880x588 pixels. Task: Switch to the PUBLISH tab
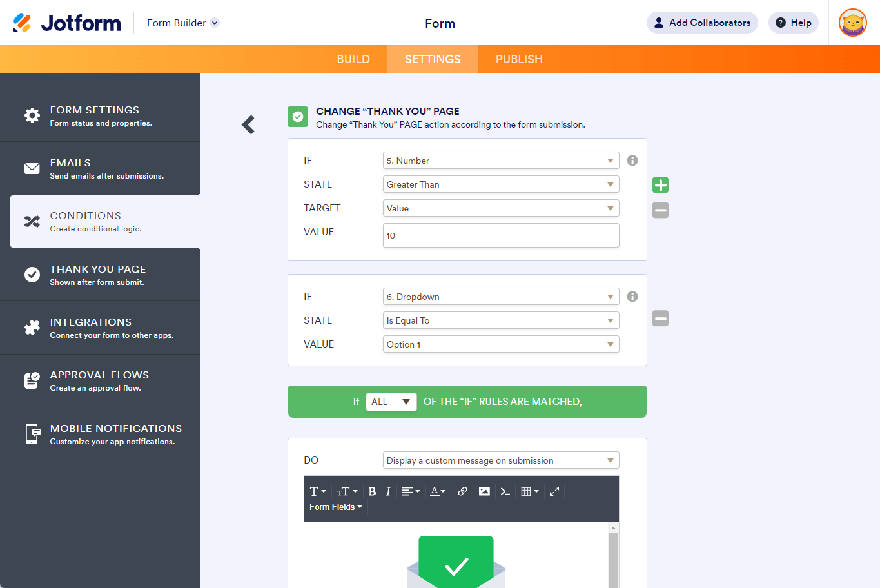(519, 59)
